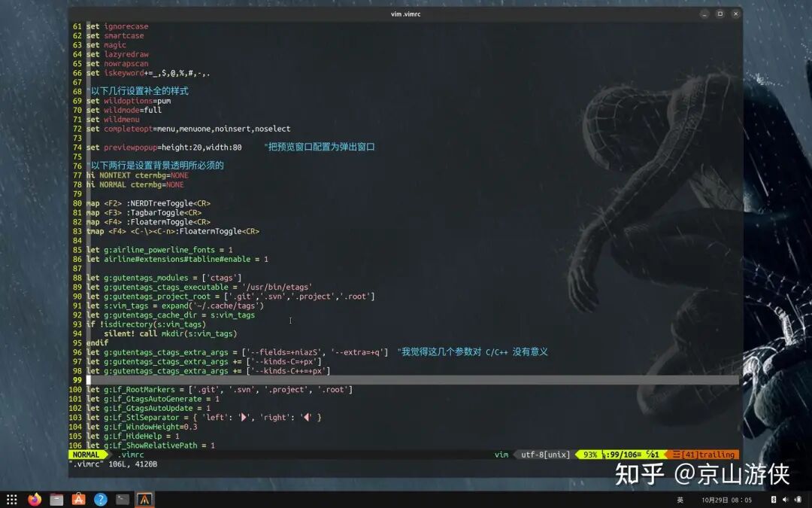
Task: Click comment 以下几行设置补全的样式
Action: click(x=138, y=91)
